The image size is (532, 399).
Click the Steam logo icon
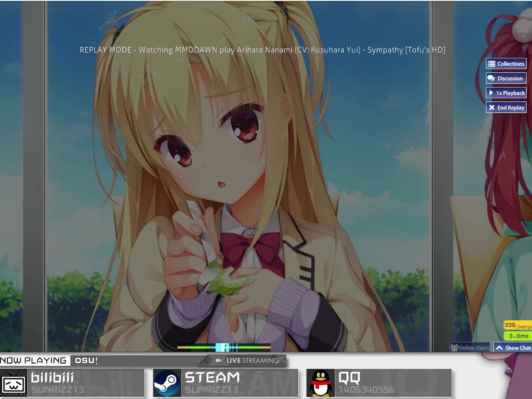167,383
